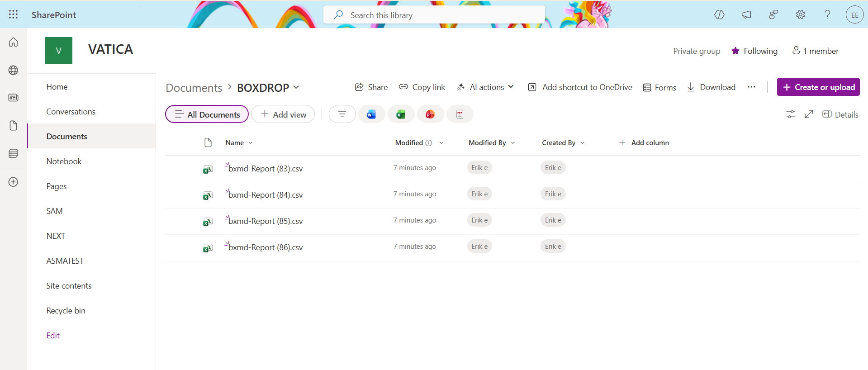868x370 pixels.
Task: Filter by Excel files icon
Action: pos(401,114)
